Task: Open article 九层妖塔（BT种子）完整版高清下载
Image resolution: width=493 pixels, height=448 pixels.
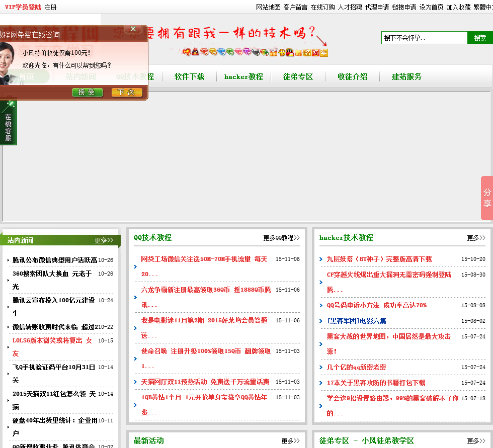Action: pyautogui.click(x=379, y=259)
